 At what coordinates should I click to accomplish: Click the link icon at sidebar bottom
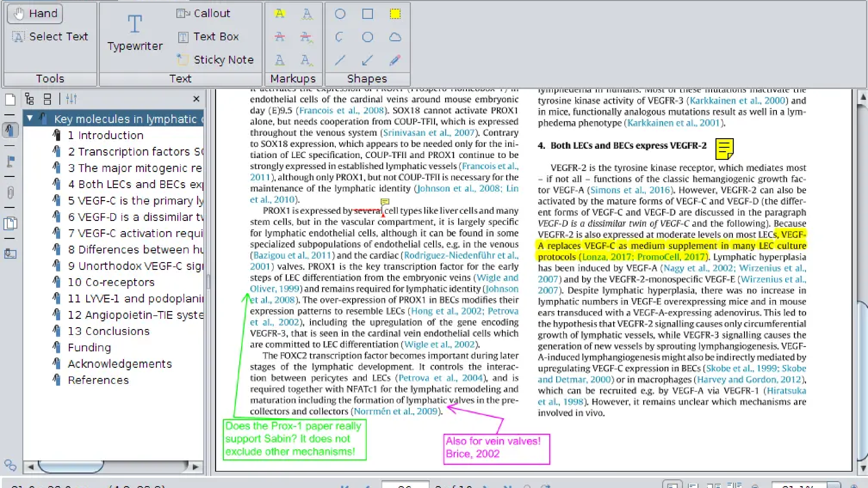tap(10, 465)
